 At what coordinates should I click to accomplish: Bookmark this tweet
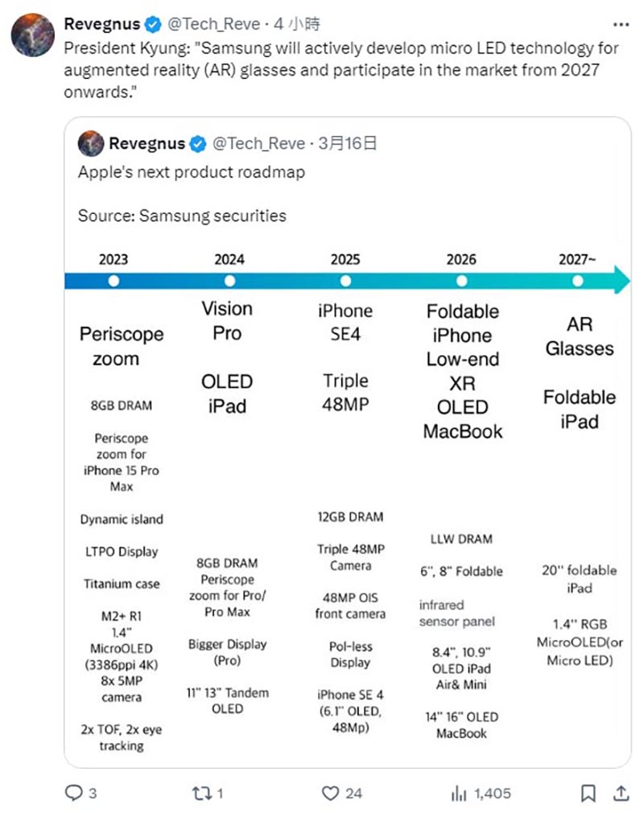(x=588, y=793)
